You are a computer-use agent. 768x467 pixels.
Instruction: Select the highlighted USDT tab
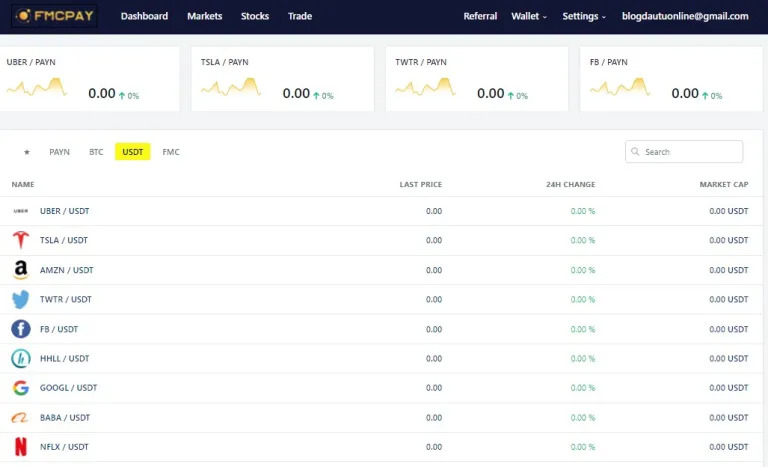point(133,152)
